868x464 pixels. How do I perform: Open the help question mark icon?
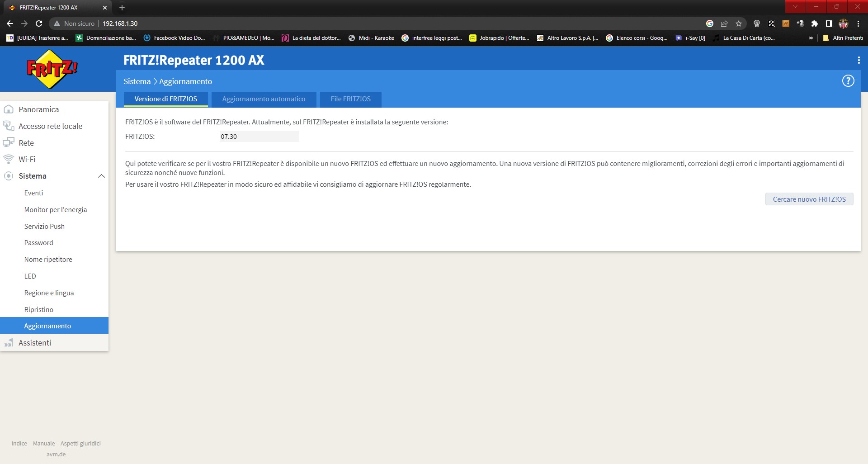pos(848,81)
